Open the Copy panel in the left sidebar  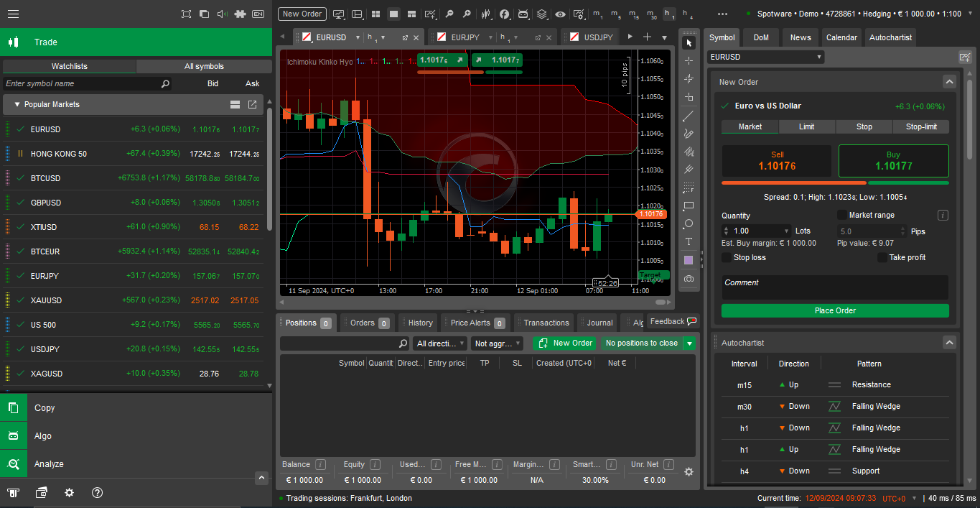pyautogui.click(x=13, y=407)
